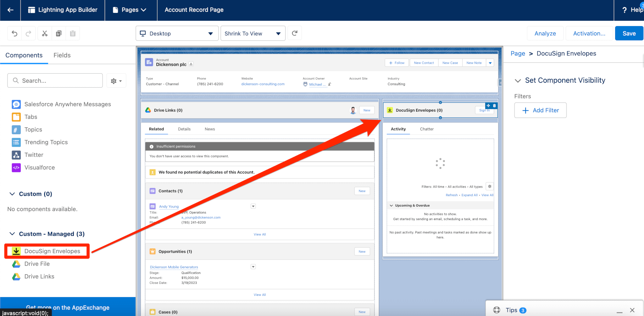Click the Refresh canvas icon
Image resolution: width=644 pixels, height=316 pixels.
[x=295, y=33]
